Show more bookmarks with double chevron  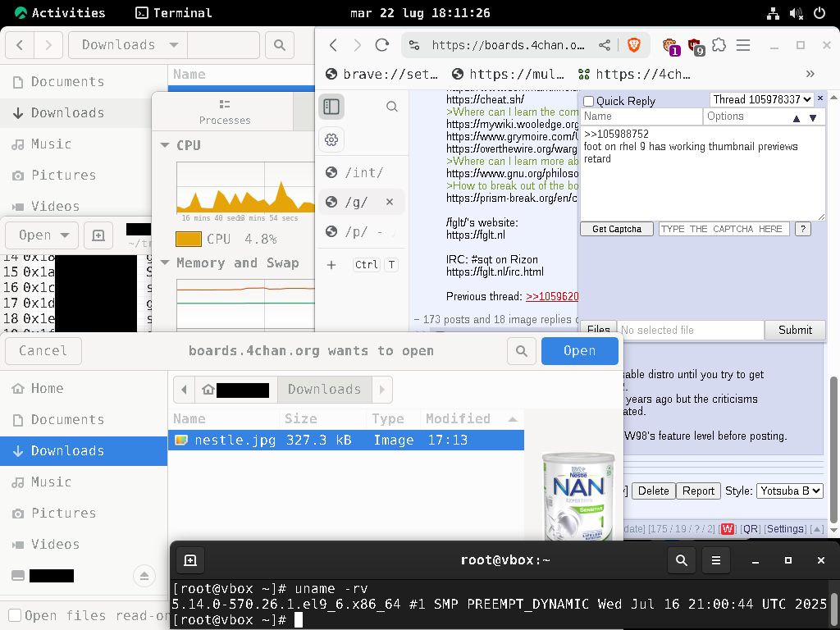810,74
